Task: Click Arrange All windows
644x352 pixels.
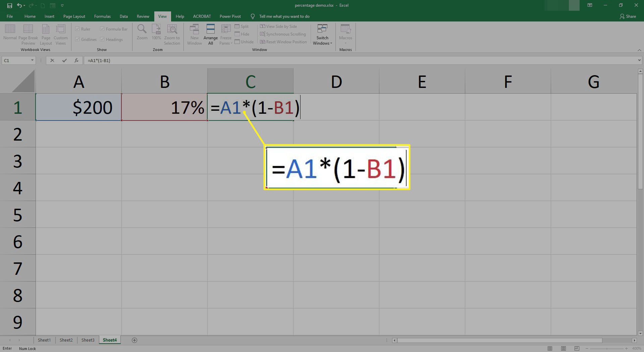Action: [211, 35]
